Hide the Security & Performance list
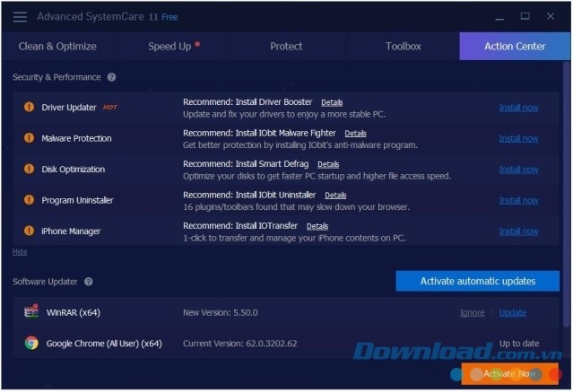Viewport: 573px width, 392px height. pyautogui.click(x=20, y=251)
